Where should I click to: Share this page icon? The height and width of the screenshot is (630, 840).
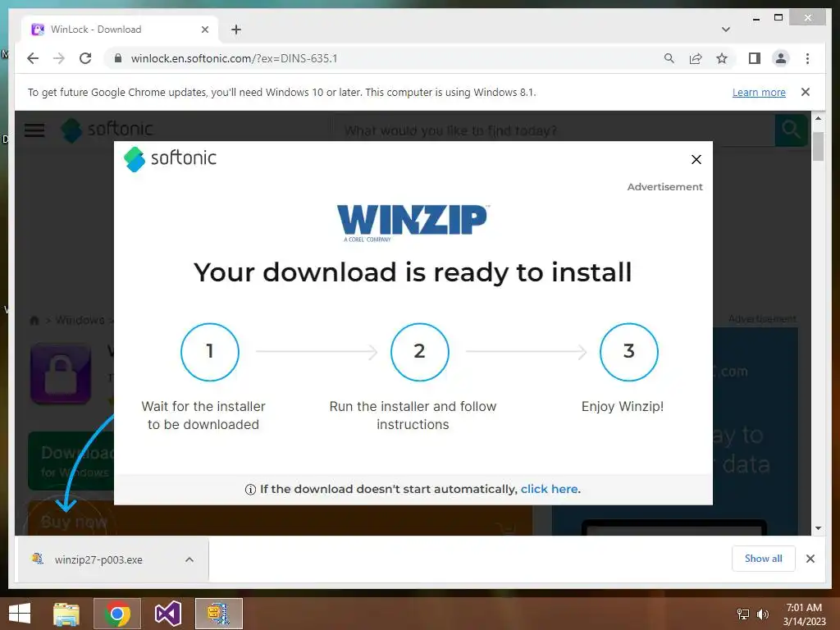696,58
